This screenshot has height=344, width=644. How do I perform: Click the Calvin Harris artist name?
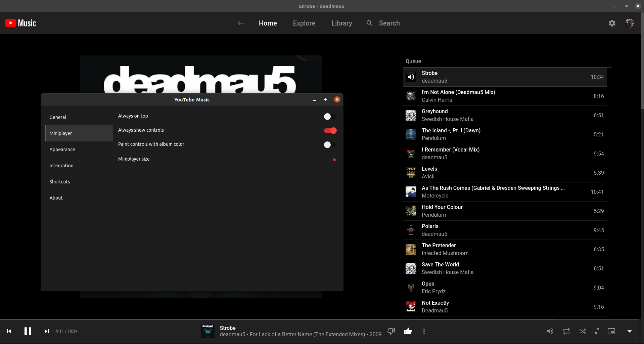[x=437, y=100]
